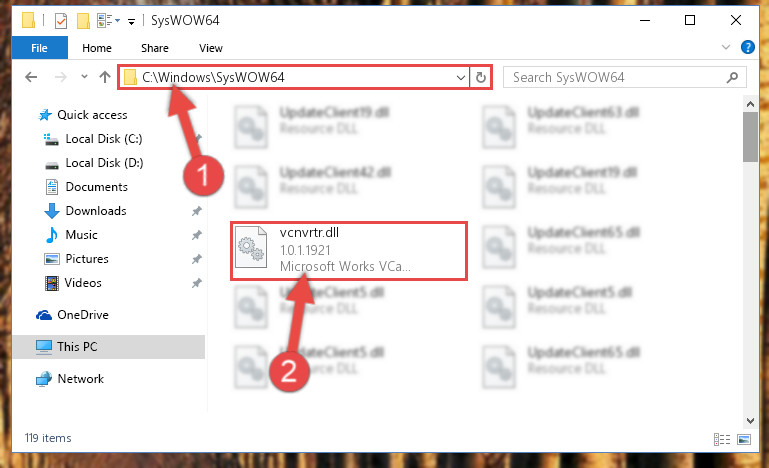Expand the ribbon with the chevron
Viewport: 769px width, 468px height.
(726, 48)
